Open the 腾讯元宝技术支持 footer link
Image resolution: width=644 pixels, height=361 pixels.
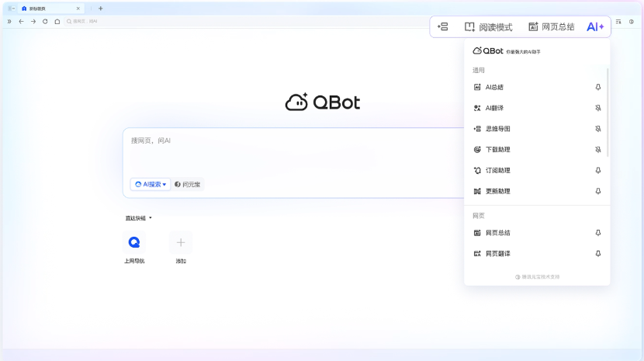pos(537,276)
